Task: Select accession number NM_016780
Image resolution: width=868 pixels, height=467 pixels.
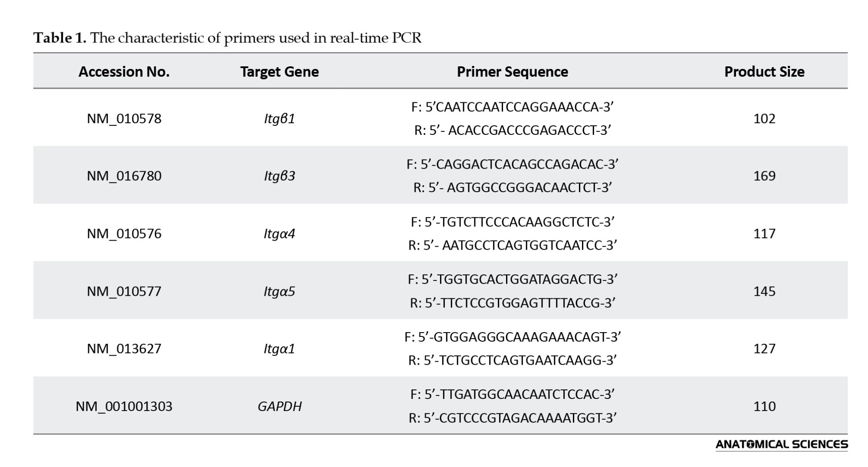Action: click(x=124, y=176)
